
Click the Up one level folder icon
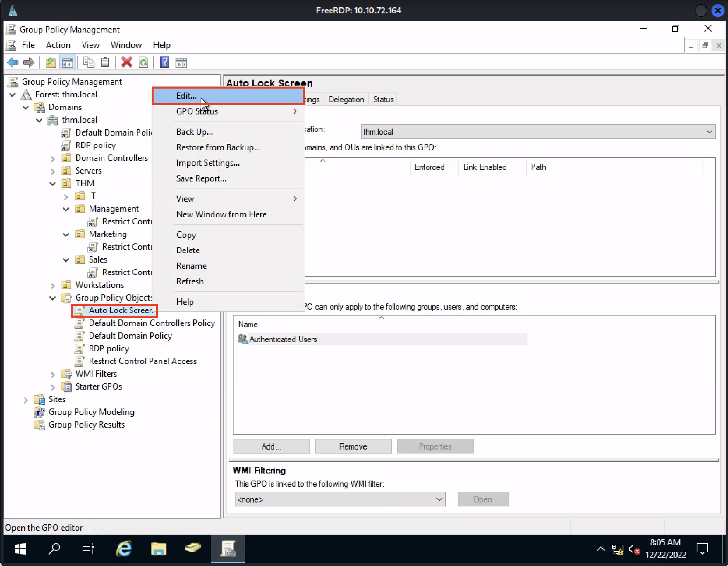[x=51, y=62]
